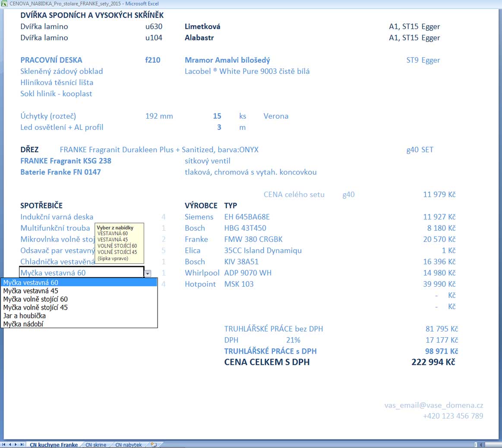This screenshot has height=448, width=502.
Task: Select the 'KIV 38A51' model cell
Action: (x=241, y=262)
